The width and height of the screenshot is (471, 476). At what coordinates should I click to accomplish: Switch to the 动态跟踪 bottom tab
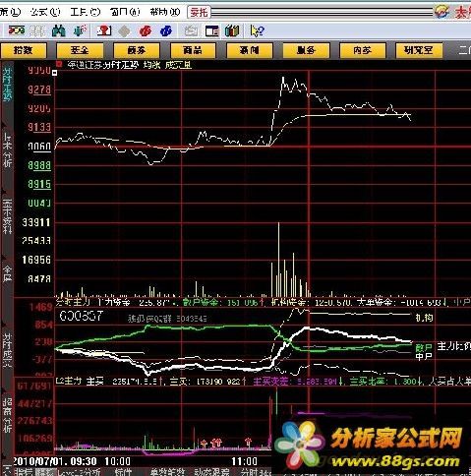pos(211,472)
